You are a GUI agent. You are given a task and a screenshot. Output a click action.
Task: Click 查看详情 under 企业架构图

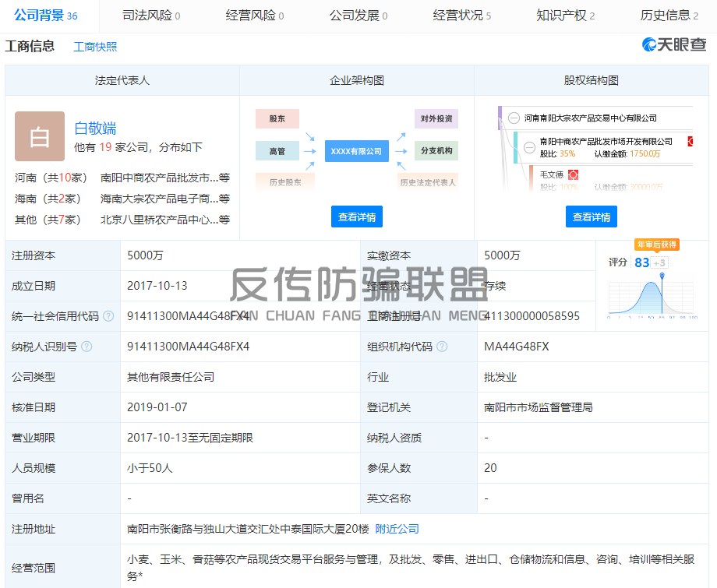357,217
